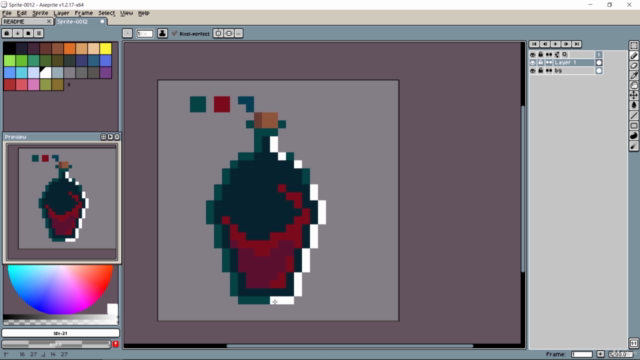Select the Paint Bucket tool
The image size is (640, 360).
pyautogui.click(x=633, y=105)
